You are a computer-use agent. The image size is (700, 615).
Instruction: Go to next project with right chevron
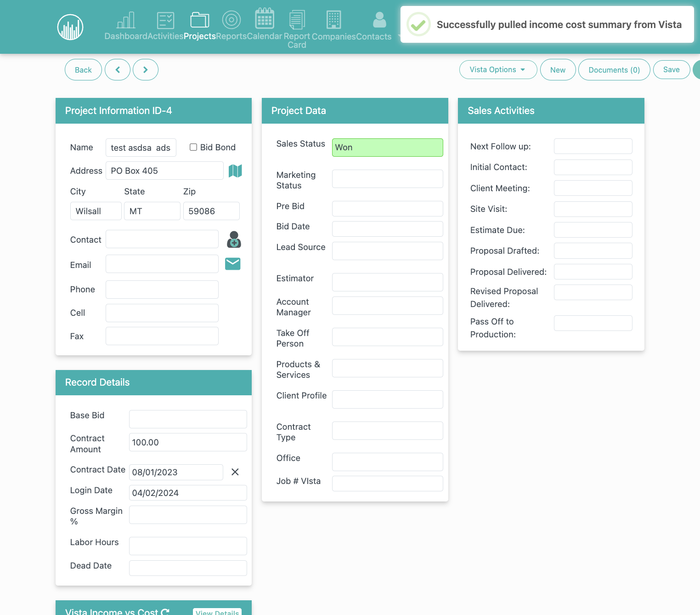coord(146,70)
